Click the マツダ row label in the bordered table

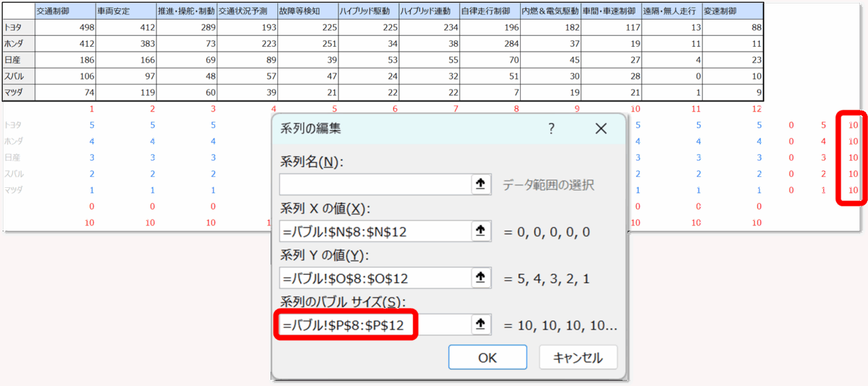18,92
